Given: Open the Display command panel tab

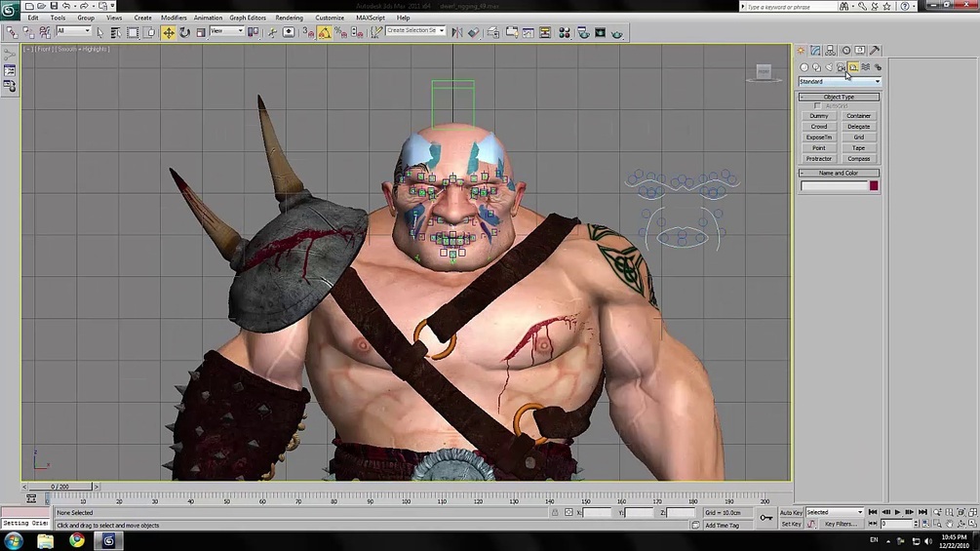Looking at the screenshot, I should click(x=860, y=50).
